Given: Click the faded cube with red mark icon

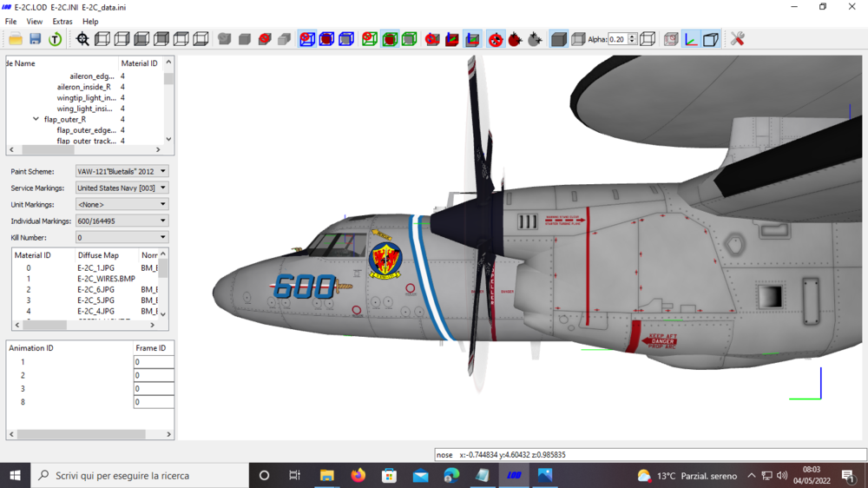Looking at the screenshot, I should coord(671,39).
